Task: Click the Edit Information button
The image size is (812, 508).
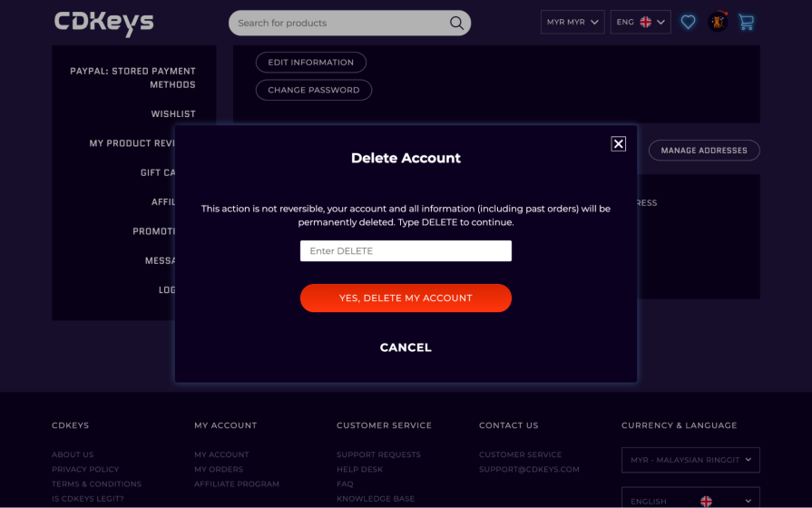Action: click(x=310, y=63)
